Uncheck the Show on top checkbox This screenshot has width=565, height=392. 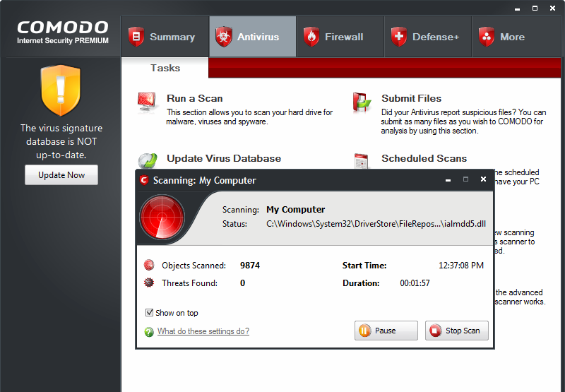click(149, 312)
